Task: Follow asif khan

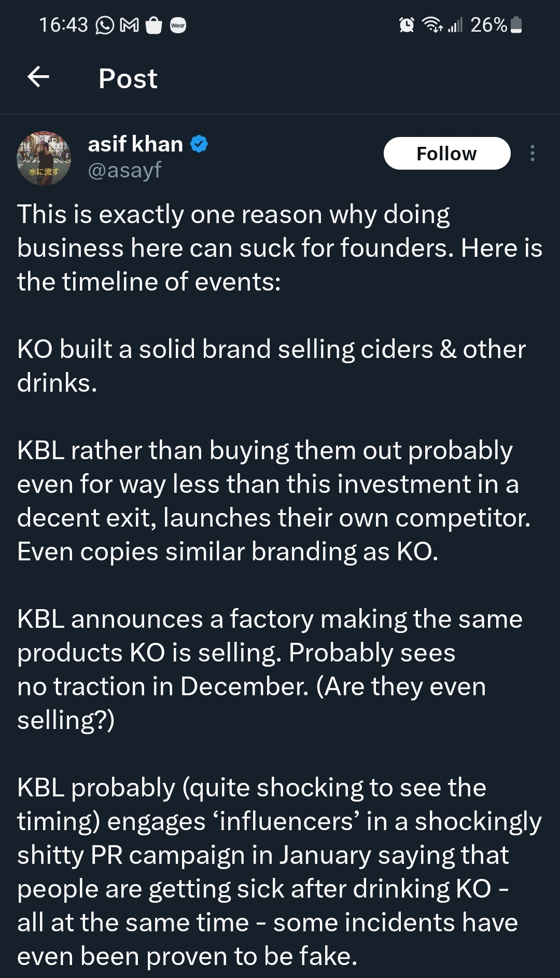Action: tap(446, 153)
